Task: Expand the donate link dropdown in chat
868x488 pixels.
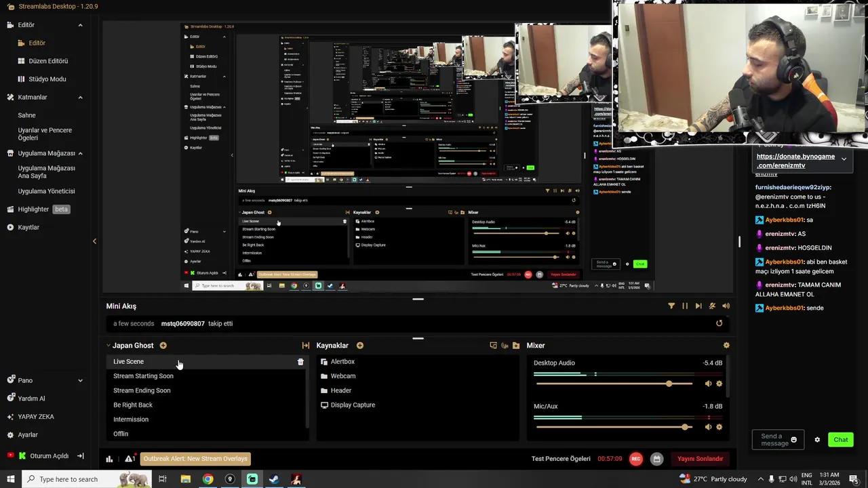Action: pyautogui.click(x=844, y=159)
